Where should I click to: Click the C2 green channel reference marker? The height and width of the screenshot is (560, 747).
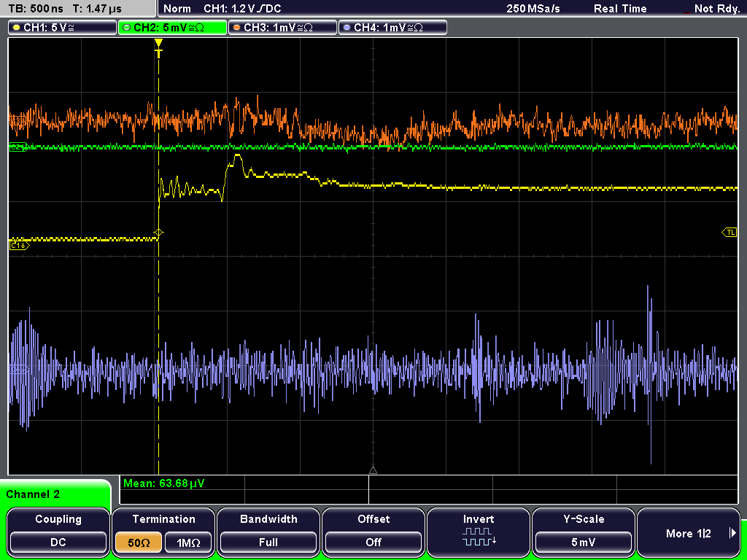(x=18, y=147)
